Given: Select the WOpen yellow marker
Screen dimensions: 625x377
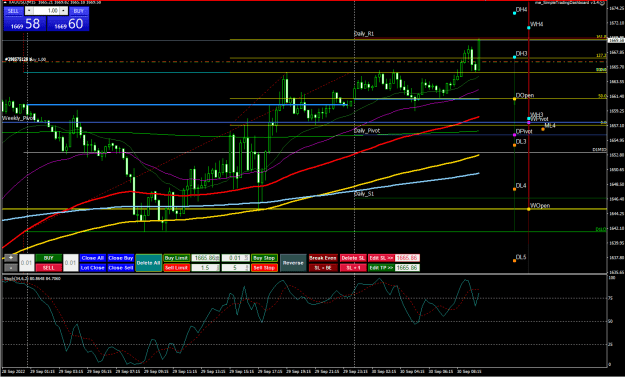Looking at the screenshot, I should pyautogui.click(x=529, y=209).
